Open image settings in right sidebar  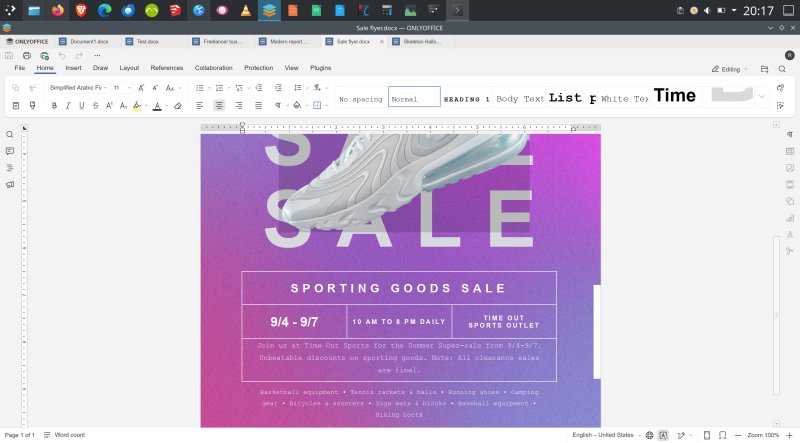tap(789, 167)
